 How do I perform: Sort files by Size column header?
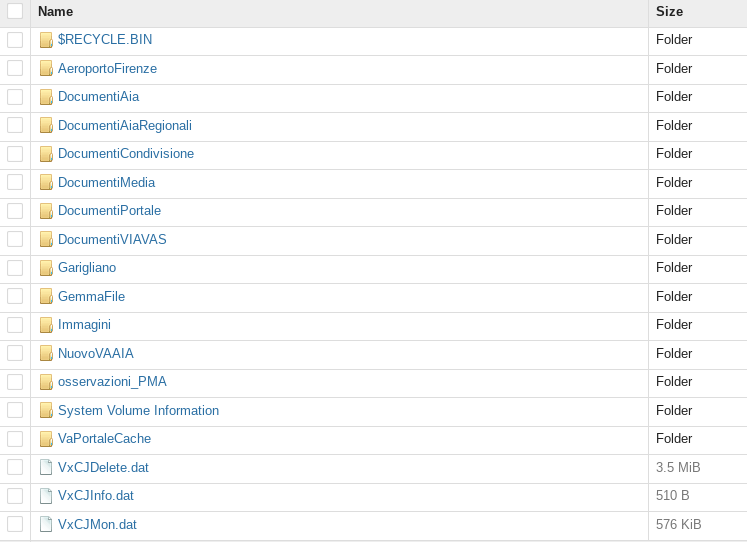[x=669, y=11]
